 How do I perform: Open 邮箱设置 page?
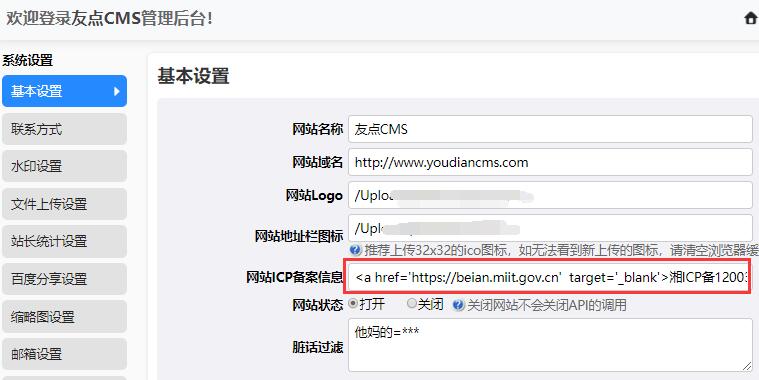[x=64, y=354]
